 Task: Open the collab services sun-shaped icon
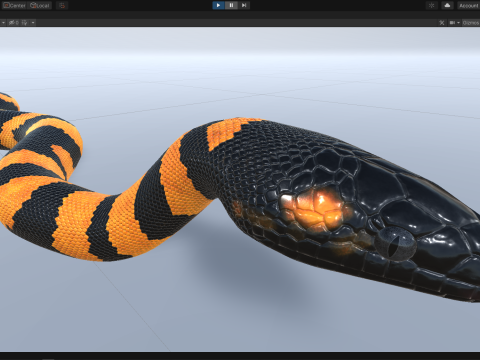[x=432, y=5]
